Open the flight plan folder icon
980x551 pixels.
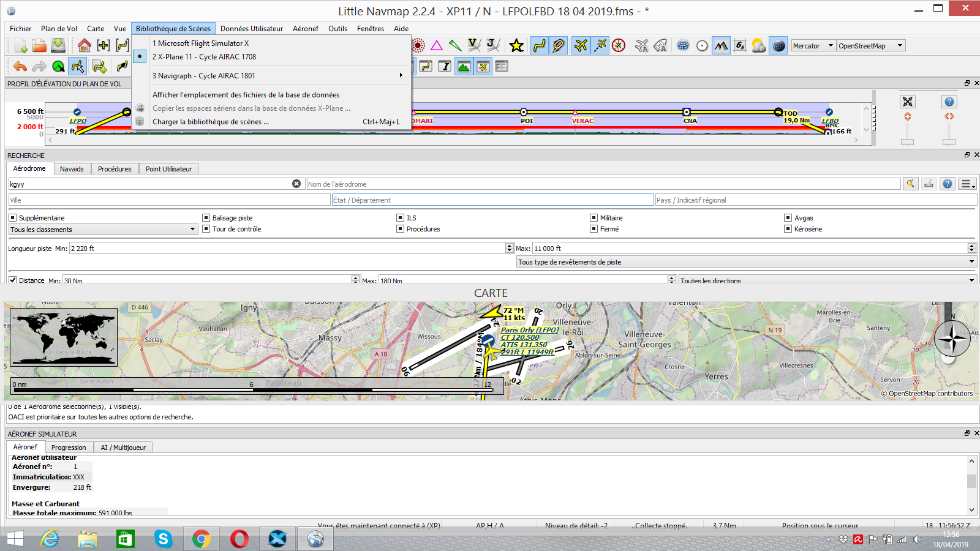39,45
